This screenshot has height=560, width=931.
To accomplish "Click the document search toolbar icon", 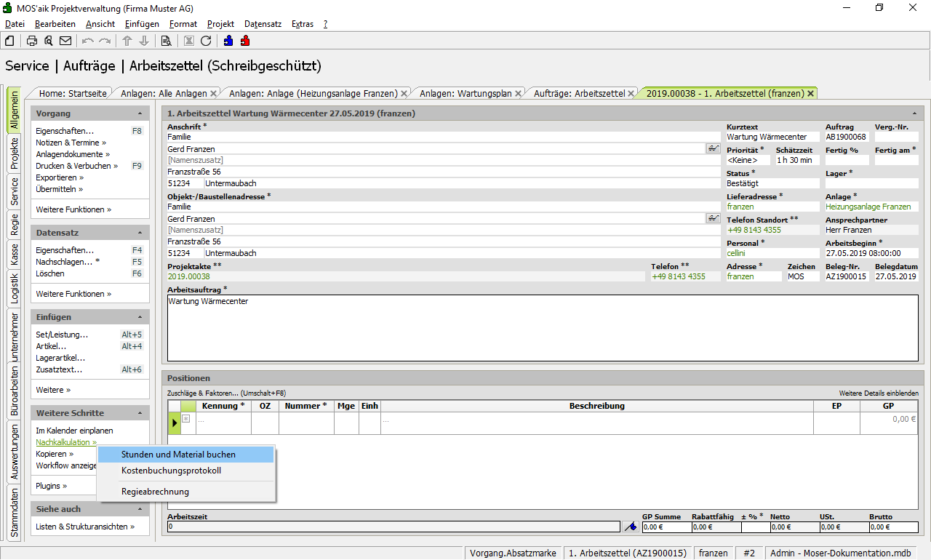I will pyautogui.click(x=166, y=41).
